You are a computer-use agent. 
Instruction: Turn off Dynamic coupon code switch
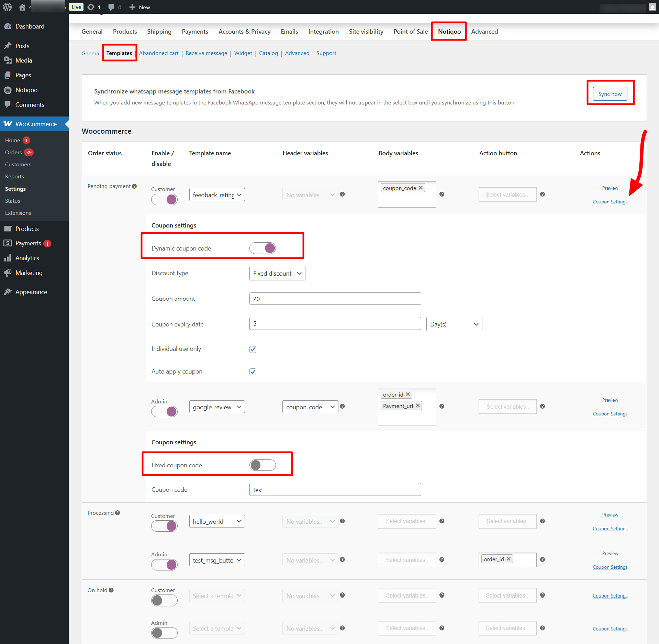coord(263,248)
